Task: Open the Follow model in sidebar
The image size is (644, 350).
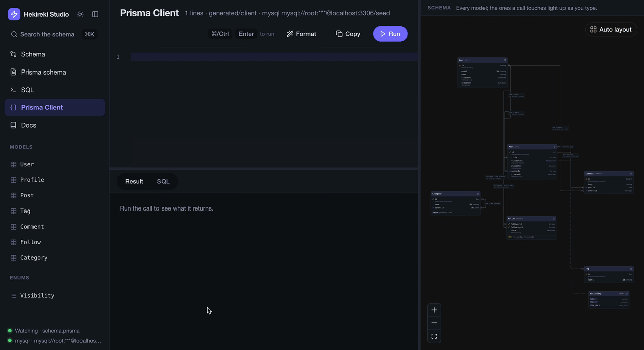Action: point(54,242)
